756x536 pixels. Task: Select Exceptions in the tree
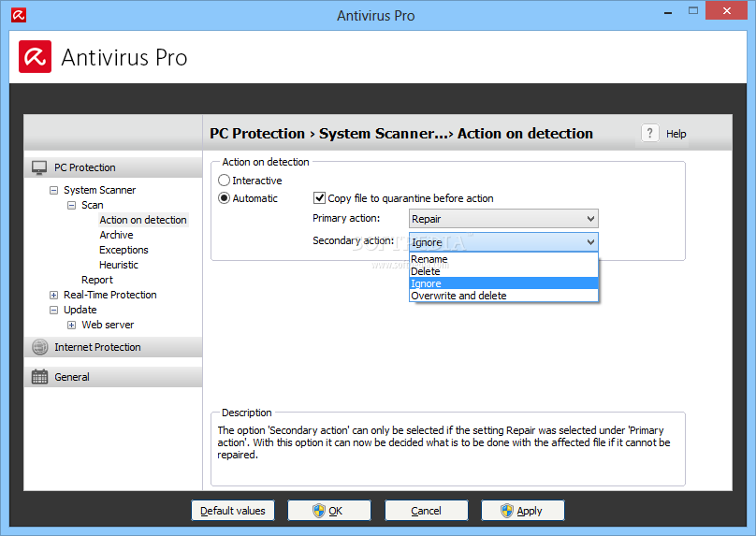pyautogui.click(x=124, y=250)
